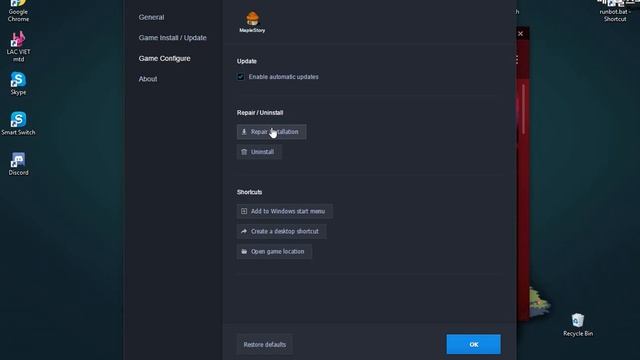Open the Recycle Bin
Viewport: 640px width, 360px height.
(578, 325)
